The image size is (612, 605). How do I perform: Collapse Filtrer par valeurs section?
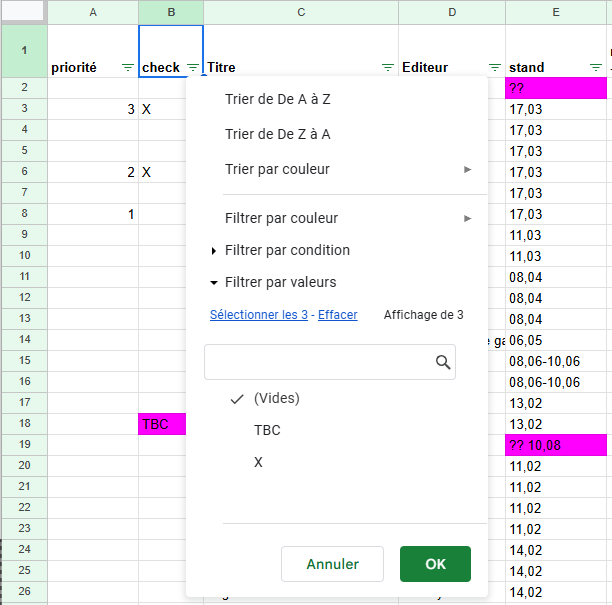click(280, 282)
